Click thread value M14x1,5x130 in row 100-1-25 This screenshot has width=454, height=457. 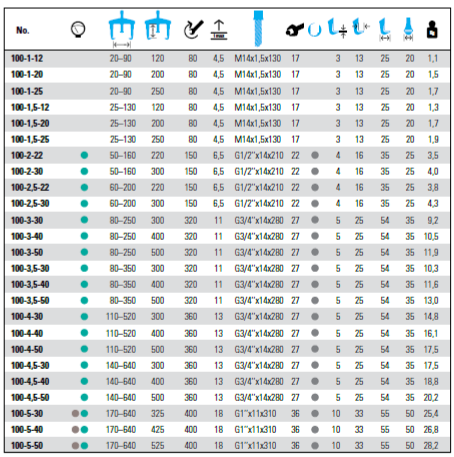[258, 91]
